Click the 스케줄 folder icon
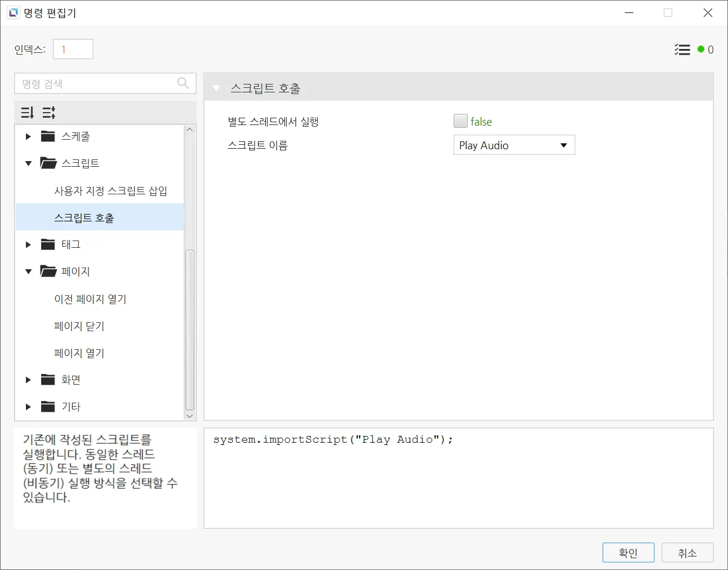This screenshot has height=570, width=728. pos(48,136)
